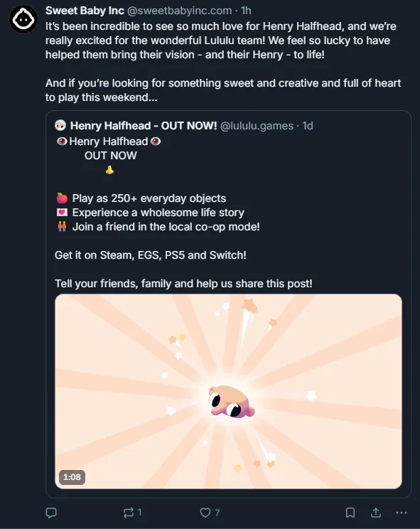This screenshot has width=420, height=529.
Task: Visit the @lululu.games handle
Action: pos(257,126)
